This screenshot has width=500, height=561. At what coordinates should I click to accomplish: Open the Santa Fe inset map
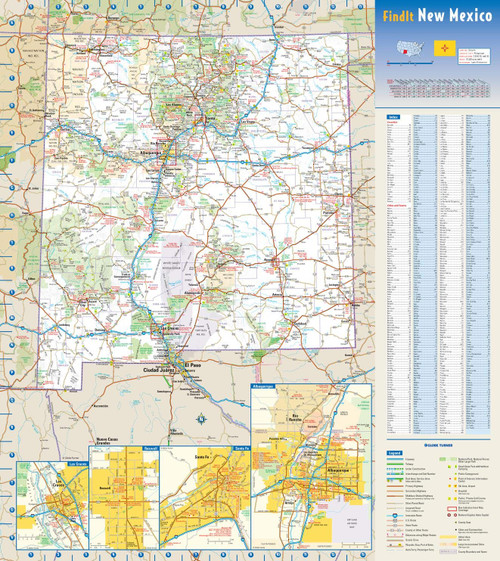point(205,498)
